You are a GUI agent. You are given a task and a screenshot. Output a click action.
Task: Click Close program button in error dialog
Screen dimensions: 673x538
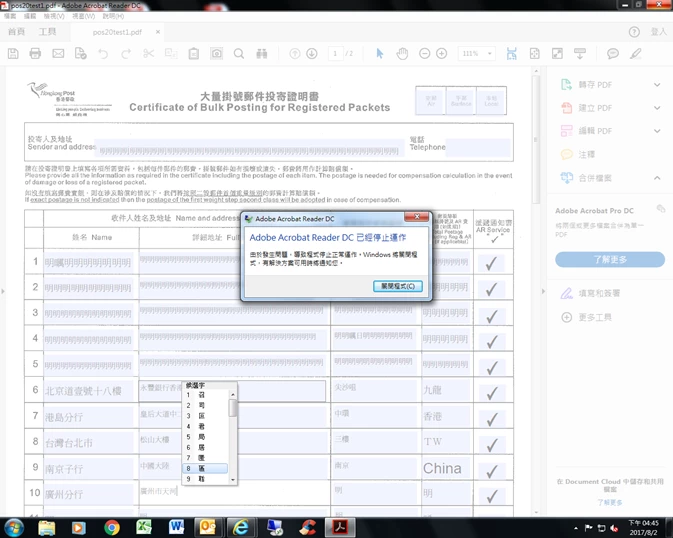(x=398, y=286)
